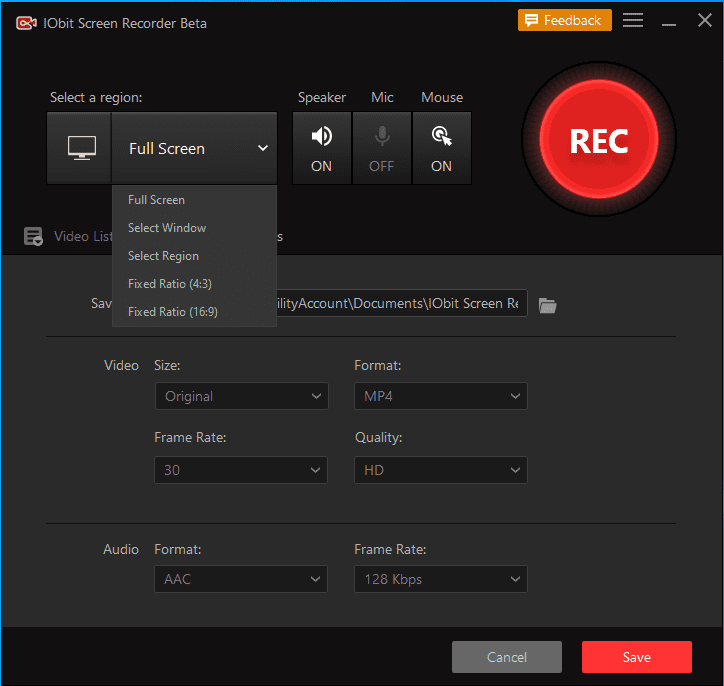Expand the video Size dropdown showing Original
Image resolution: width=724 pixels, height=686 pixels.
coord(241,396)
